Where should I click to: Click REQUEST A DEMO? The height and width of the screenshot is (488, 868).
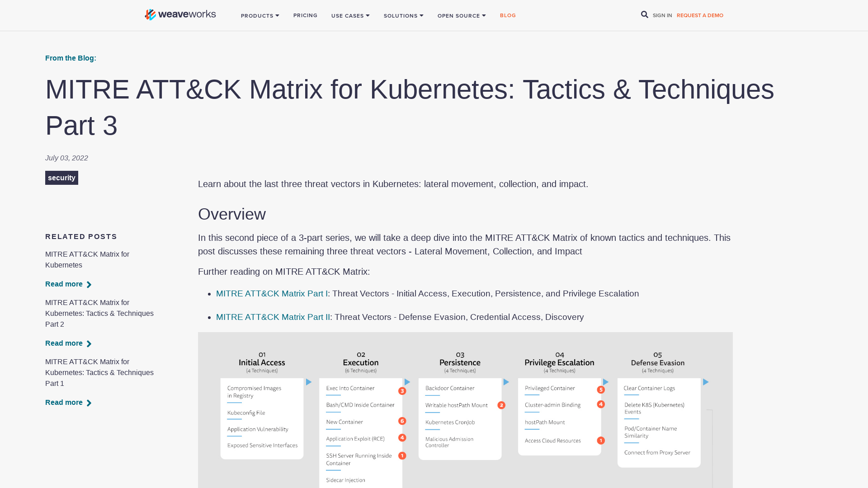coord(699,15)
